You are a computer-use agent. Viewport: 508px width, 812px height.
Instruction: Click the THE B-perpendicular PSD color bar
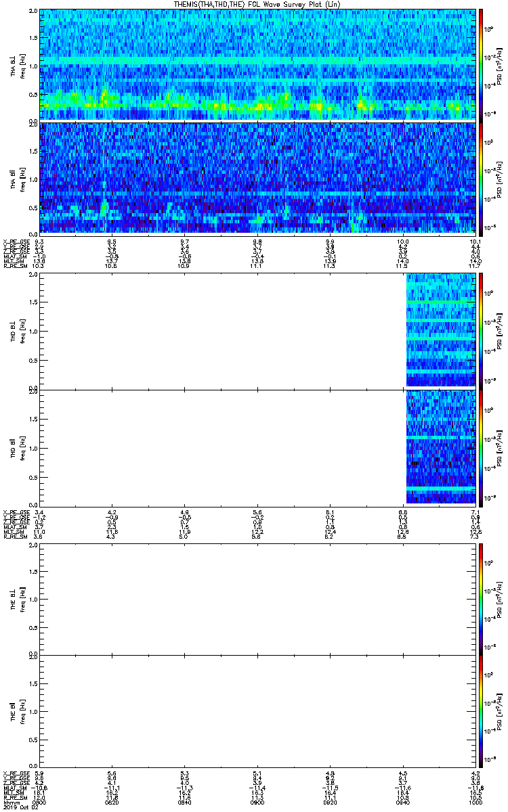[482, 600]
